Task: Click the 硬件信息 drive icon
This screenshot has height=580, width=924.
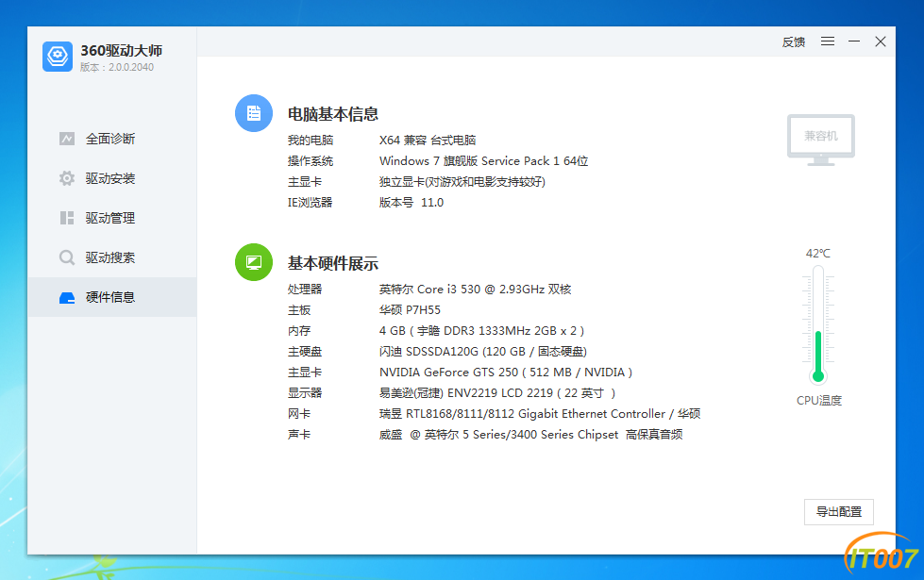Action: click(67, 298)
